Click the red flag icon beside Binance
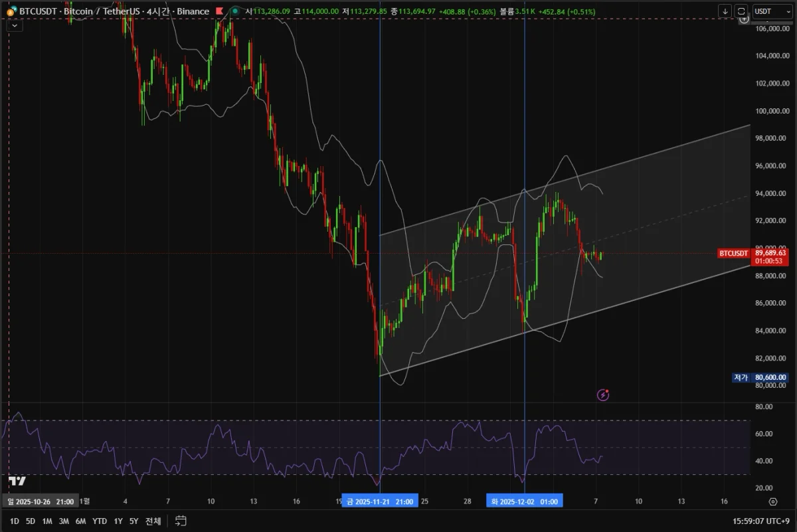797x532 pixels. pyautogui.click(x=219, y=11)
